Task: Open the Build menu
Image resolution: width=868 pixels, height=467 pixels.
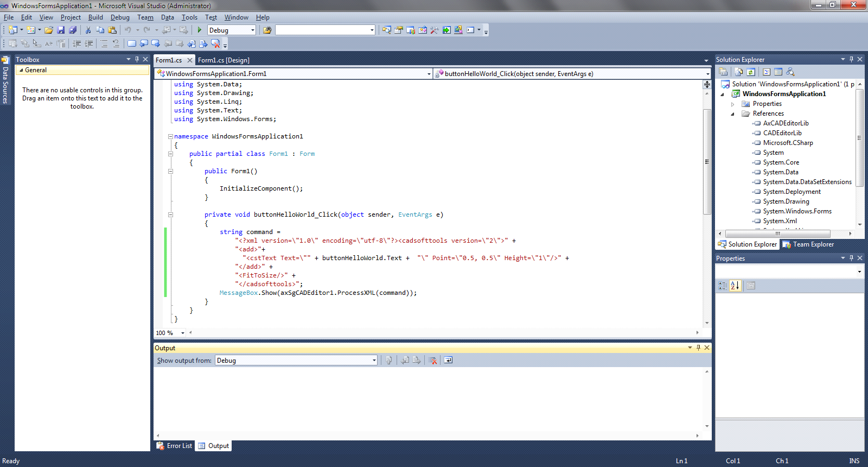Action: click(95, 17)
